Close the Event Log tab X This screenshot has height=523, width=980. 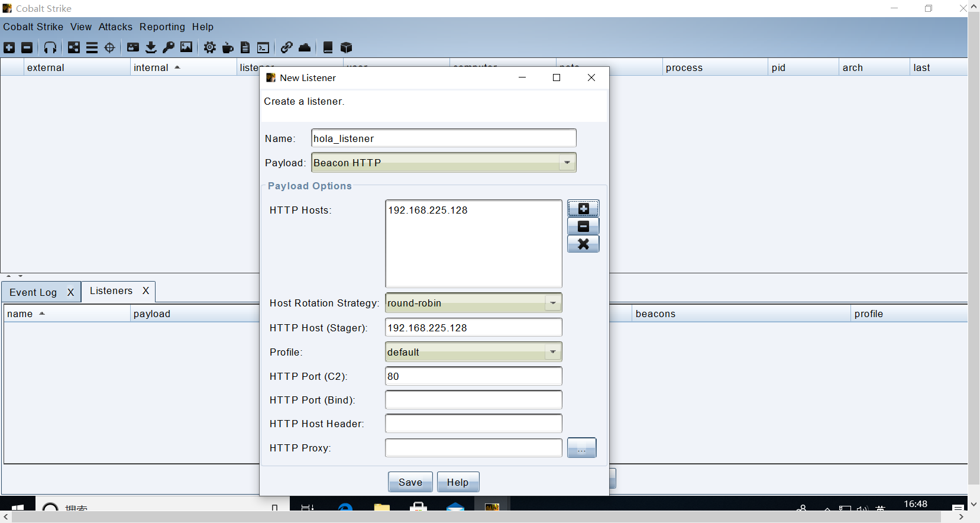[70, 292]
